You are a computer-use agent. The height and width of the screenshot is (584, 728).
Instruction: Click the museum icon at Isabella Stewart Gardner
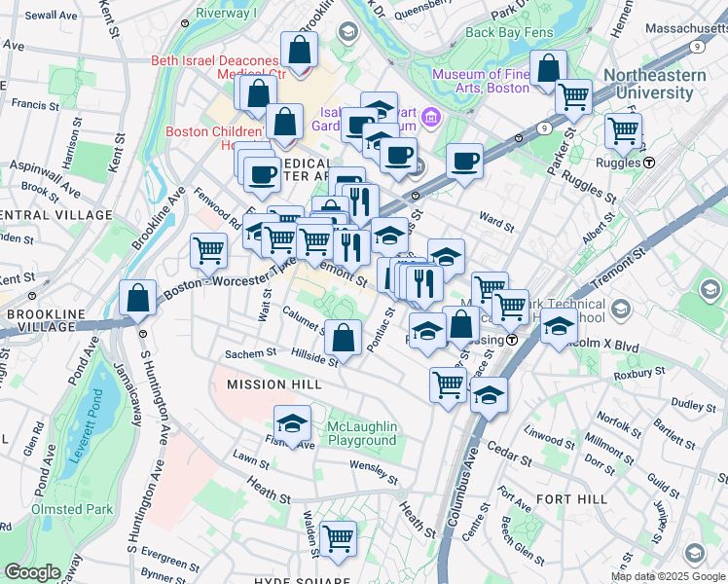(430, 118)
